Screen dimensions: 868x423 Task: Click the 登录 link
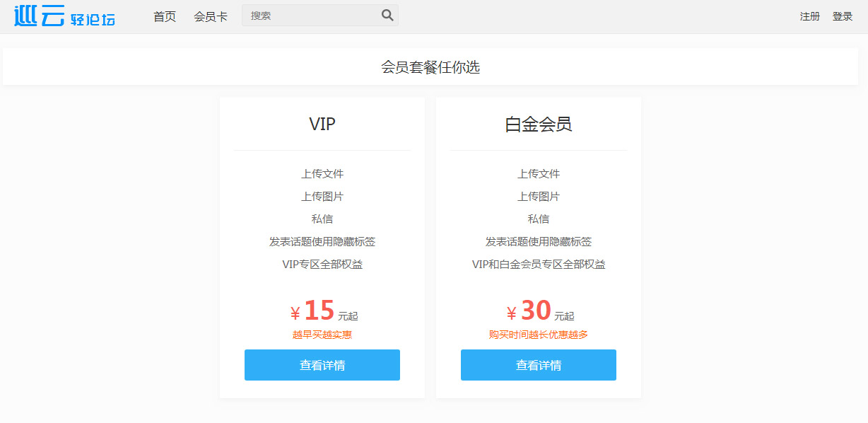(x=843, y=16)
